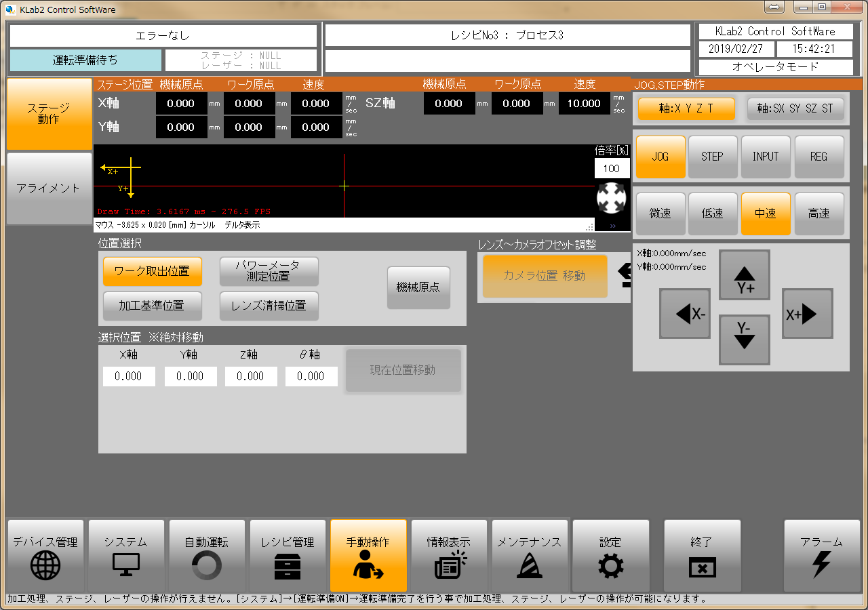Select the ステージ動作 side tab
Image resolution: width=868 pixels, height=610 pixels.
coord(49,114)
